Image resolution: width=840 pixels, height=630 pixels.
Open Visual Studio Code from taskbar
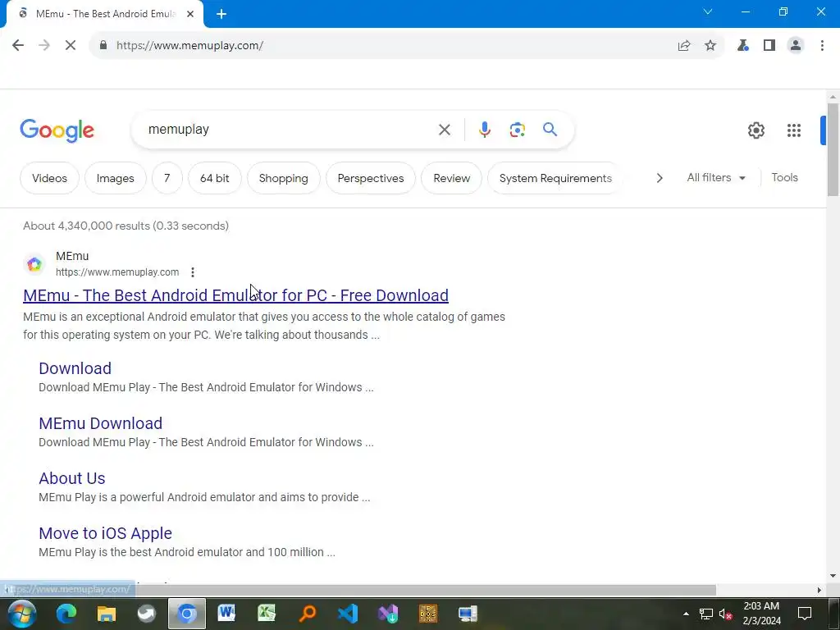pos(348,614)
